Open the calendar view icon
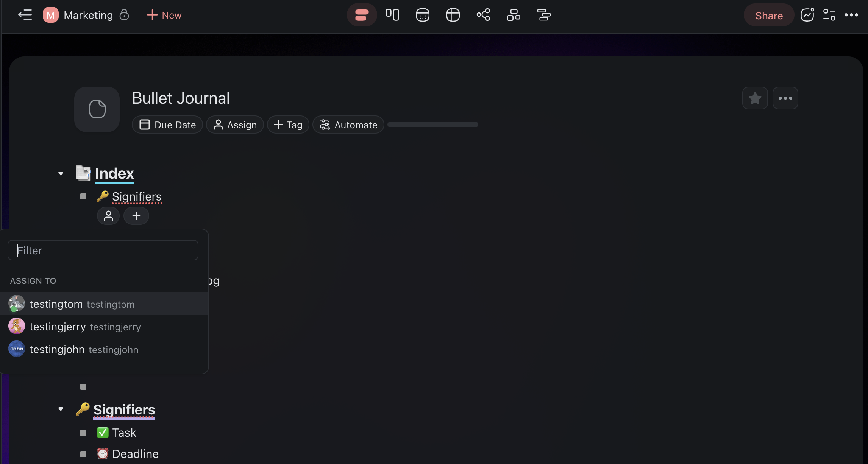Image resolution: width=868 pixels, height=464 pixels. point(423,15)
